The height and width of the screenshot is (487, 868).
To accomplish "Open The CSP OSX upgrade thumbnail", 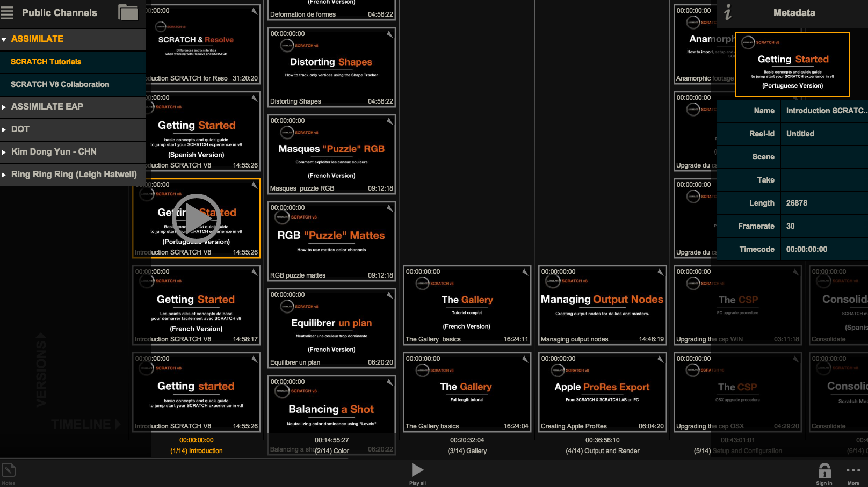I will click(x=738, y=392).
